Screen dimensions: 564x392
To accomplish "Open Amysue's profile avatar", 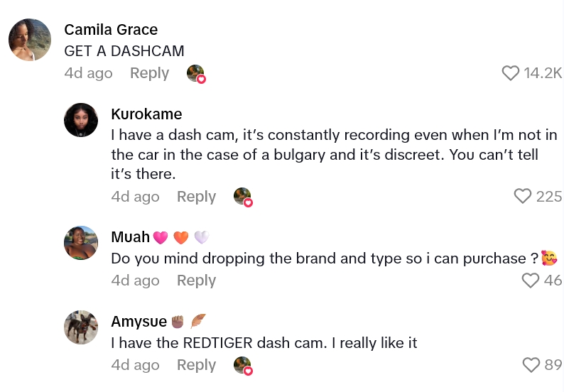I will tap(81, 327).
